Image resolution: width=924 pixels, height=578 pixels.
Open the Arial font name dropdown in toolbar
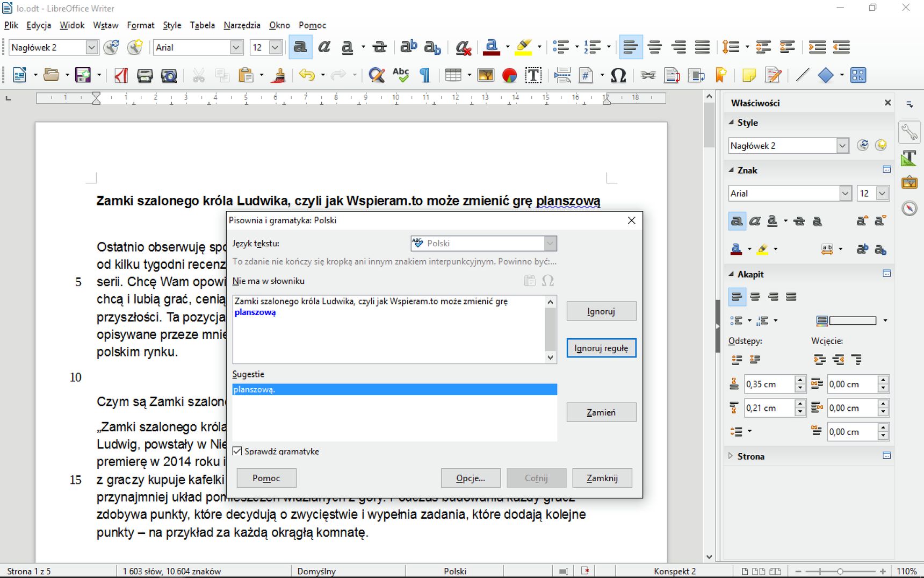click(x=236, y=47)
